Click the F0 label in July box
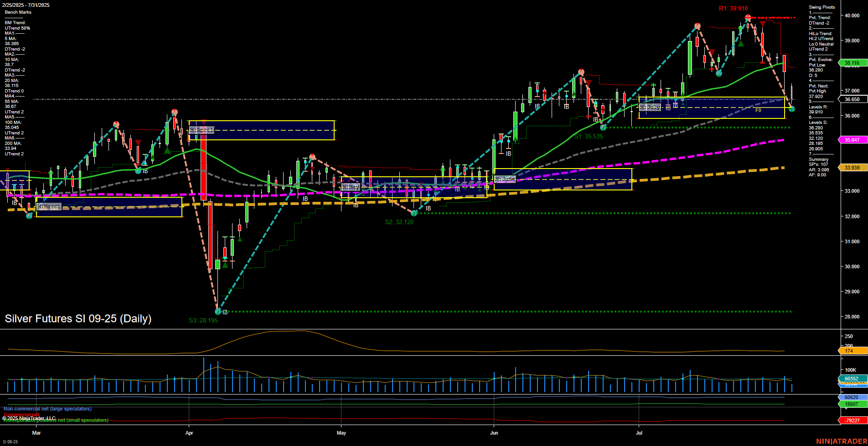The width and height of the screenshot is (868, 446). point(758,110)
